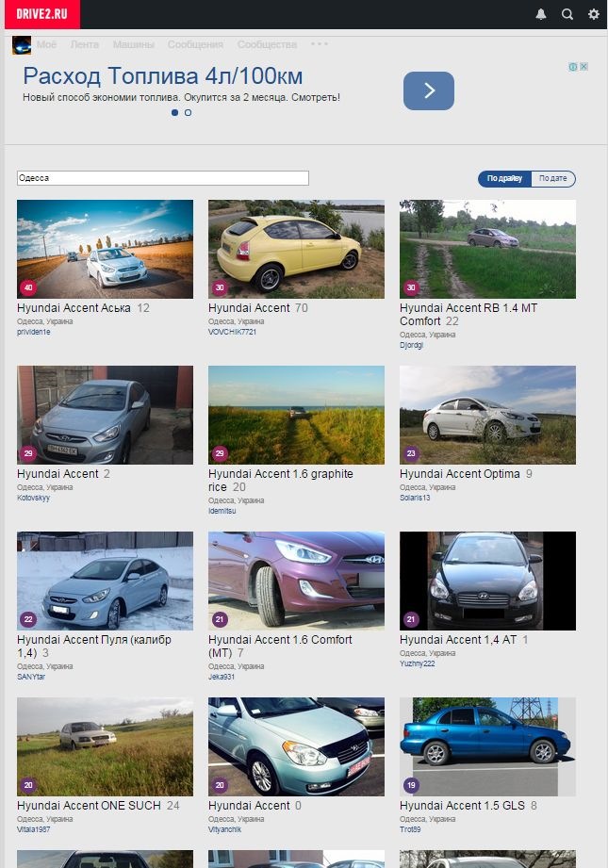Open the Hyundai Accent Аська title link
The image size is (608, 868).
tap(74, 308)
